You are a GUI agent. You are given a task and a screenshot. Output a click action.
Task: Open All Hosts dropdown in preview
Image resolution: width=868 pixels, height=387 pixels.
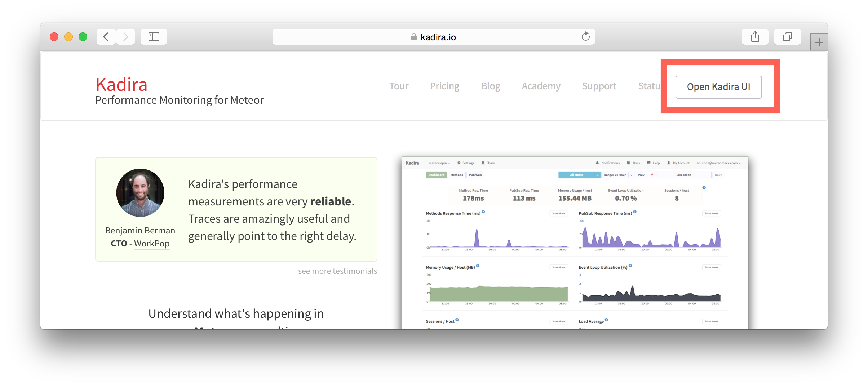[579, 175]
